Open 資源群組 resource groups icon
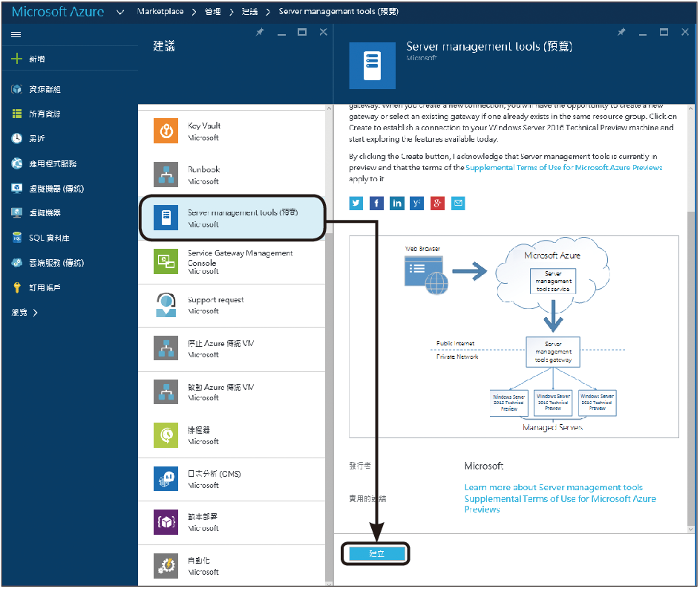Viewport: 700px width, 589px height. pyautogui.click(x=16, y=89)
